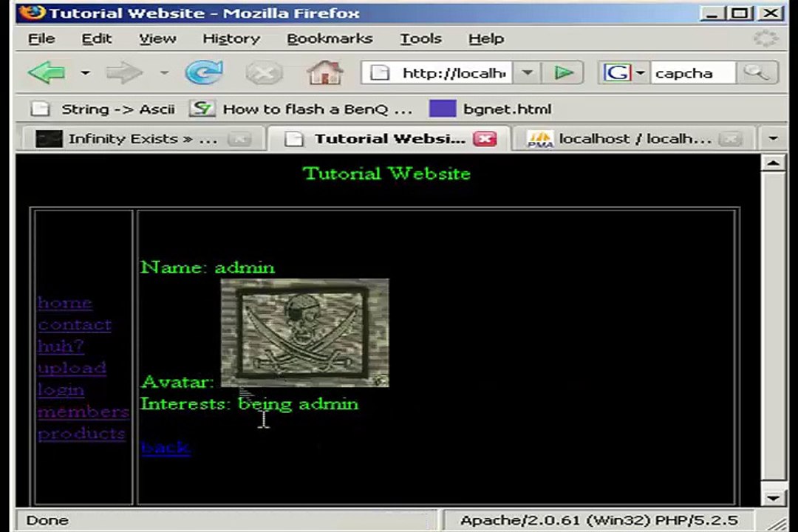This screenshot has width=798, height=532.
Task: Open the Help menu
Action: pos(486,38)
